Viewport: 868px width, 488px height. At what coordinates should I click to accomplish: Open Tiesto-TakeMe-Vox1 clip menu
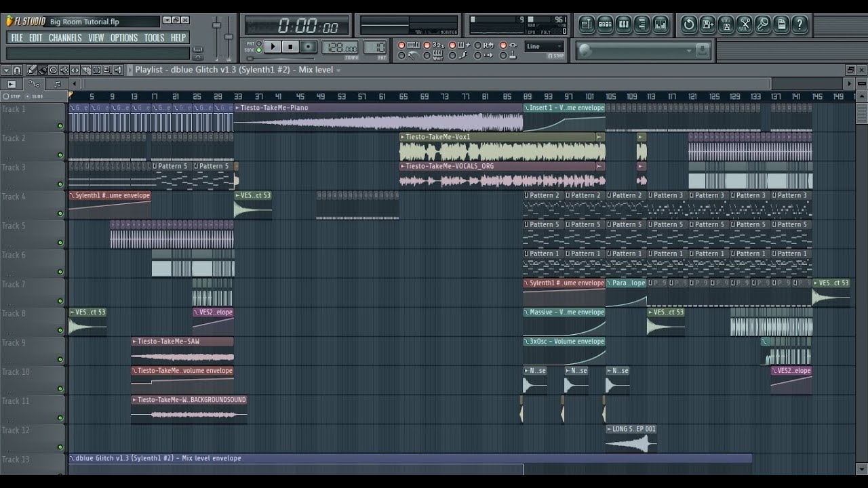coord(403,137)
